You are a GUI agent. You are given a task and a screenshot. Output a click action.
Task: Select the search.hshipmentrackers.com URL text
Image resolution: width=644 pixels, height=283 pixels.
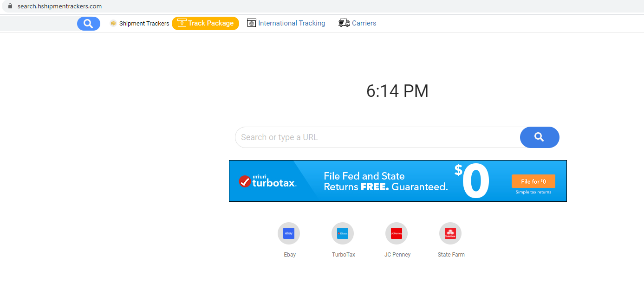click(59, 6)
